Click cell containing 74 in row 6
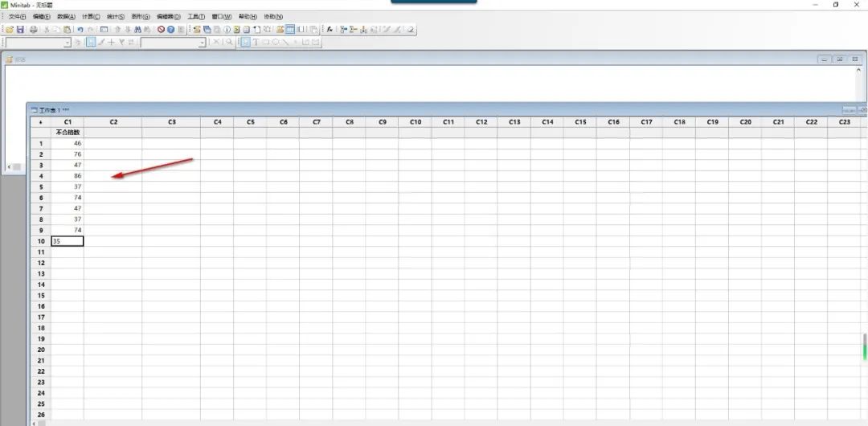The image size is (868, 426). (x=68, y=198)
